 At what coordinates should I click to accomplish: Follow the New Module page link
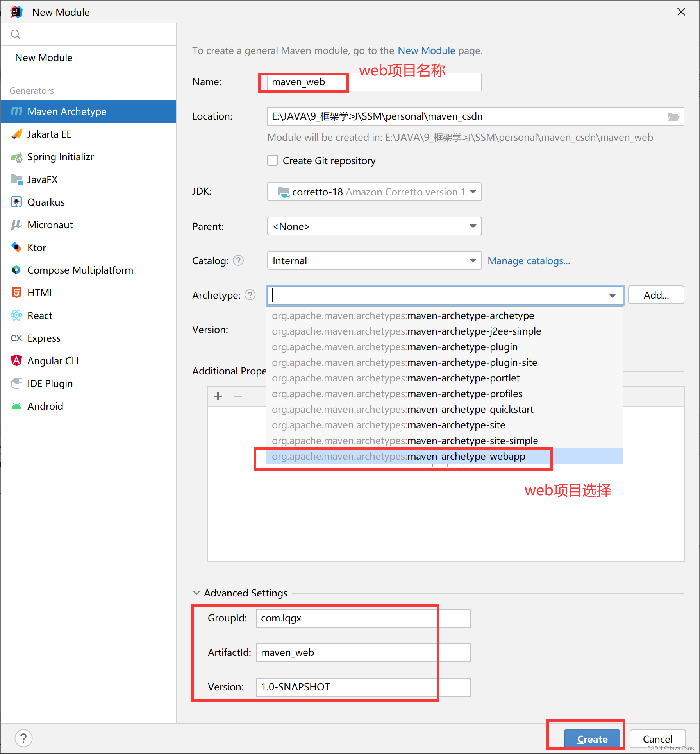(427, 50)
